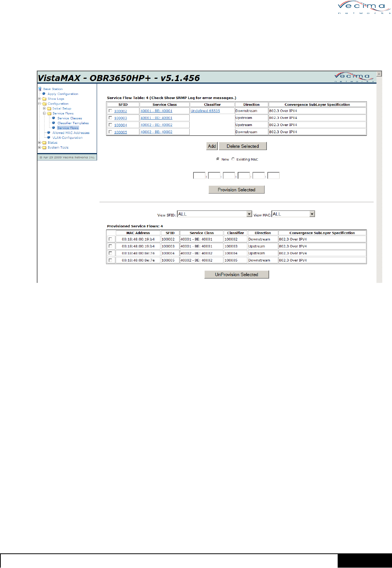392x568 pixels.
Task: Click MAC address 00:18:48:00:8e:7e in the SFID 100005 row
Action: click(138, 260)
